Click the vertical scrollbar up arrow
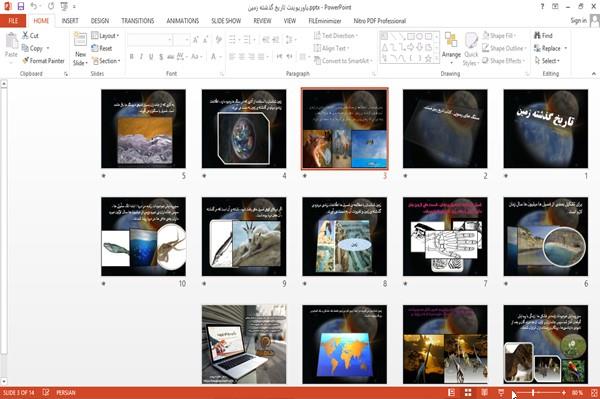The image size is (600, 399). click(x=4, y=83)
